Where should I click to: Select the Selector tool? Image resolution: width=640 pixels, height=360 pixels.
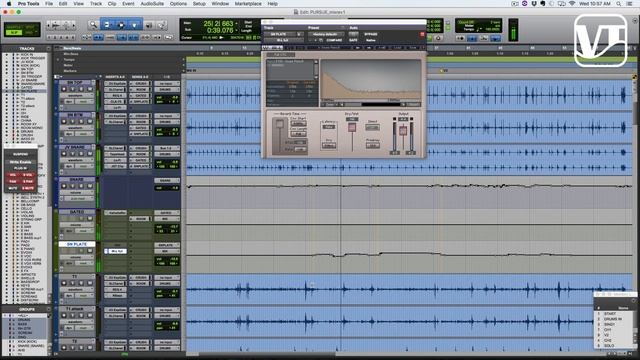coord(121,25)
